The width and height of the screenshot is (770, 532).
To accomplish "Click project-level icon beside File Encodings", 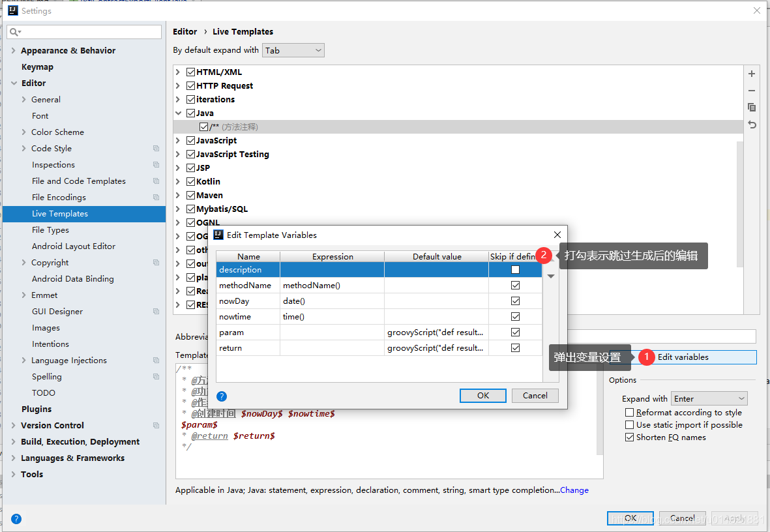I will click(156, 197).
